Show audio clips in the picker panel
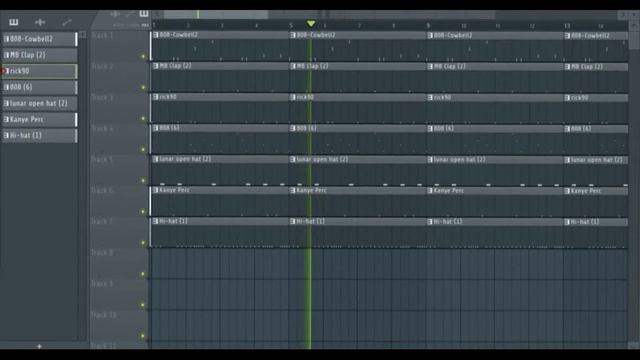Image resolution: width=640 pixels, height=360 pixels. click(40, 22)
